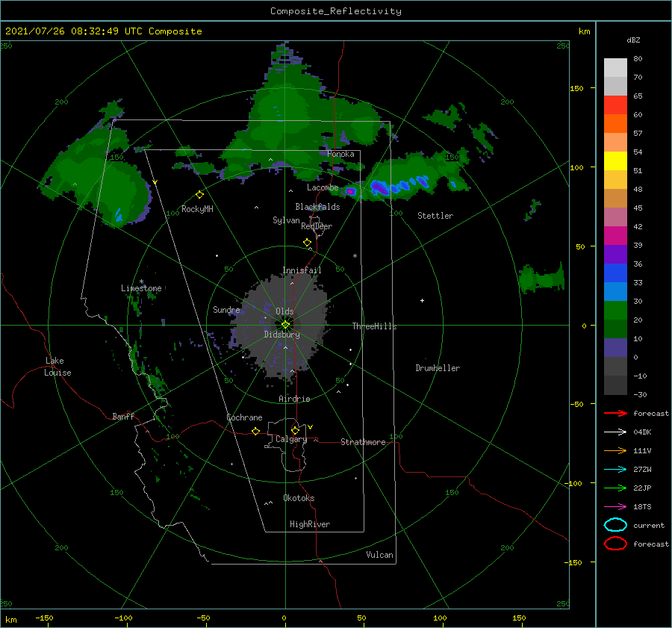
Task: Click the Sundre city label
Action: (226, 310)
